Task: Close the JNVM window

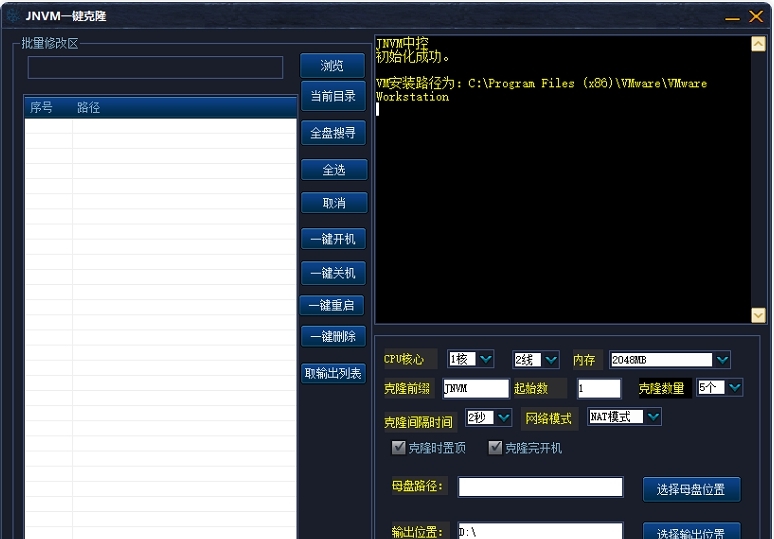Action: (756, 16)
